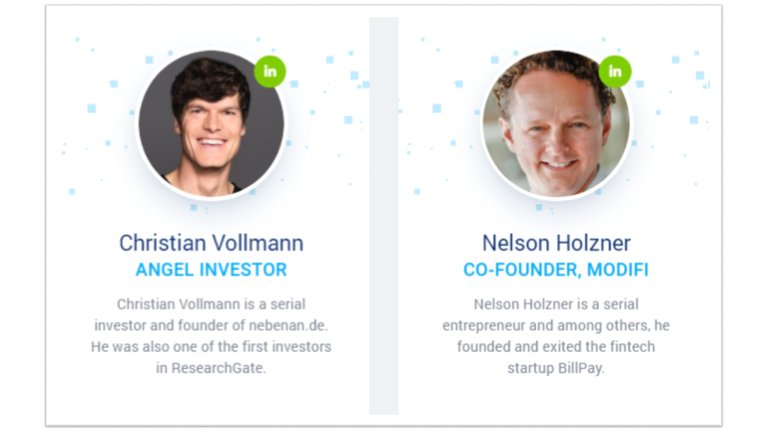Click the word CO-FOUNDER in the blue title
This screenshot has width=768, height=432.
pyautogui.click(x=522, y=270)
